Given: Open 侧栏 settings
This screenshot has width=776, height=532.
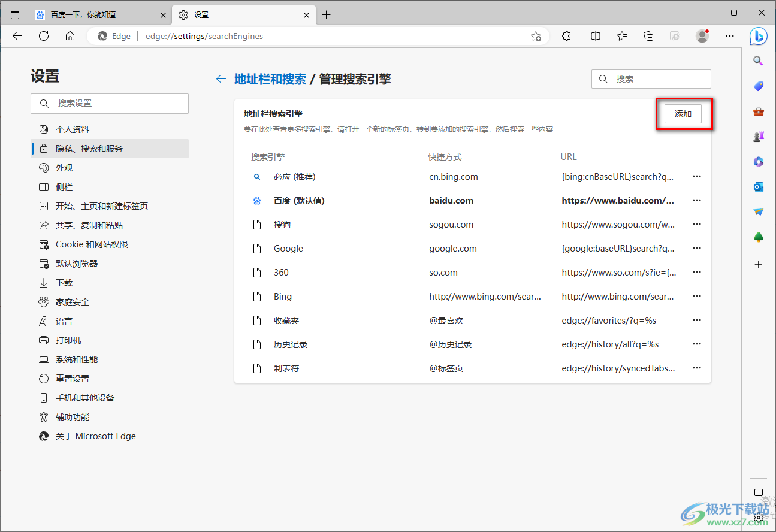Looking at the screenshot, I should (110, 187).
